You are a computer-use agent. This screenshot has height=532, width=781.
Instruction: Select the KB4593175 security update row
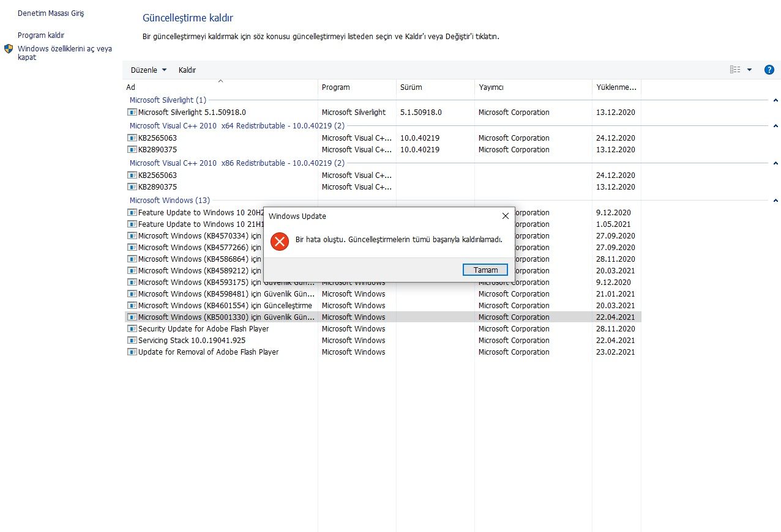(x=383, y=283)
